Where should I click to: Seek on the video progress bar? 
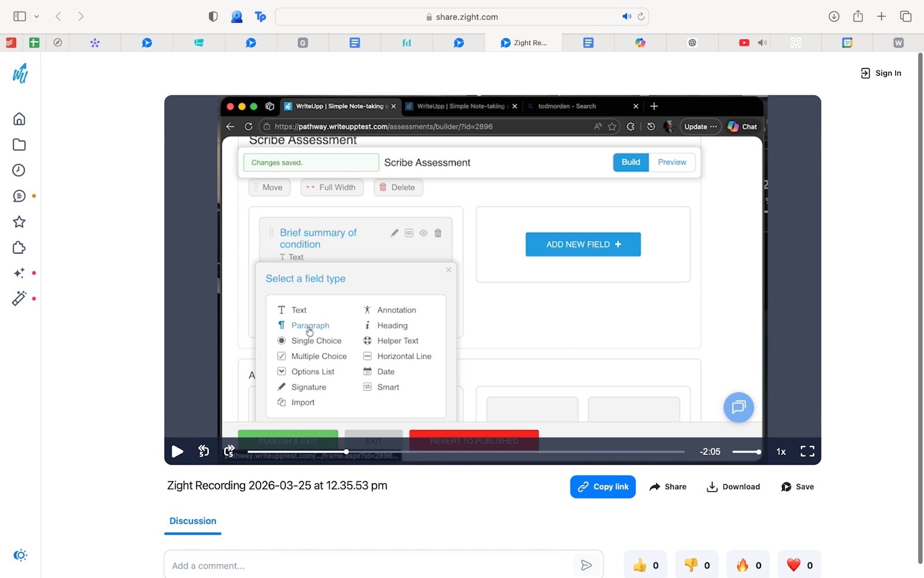(466, 452)
